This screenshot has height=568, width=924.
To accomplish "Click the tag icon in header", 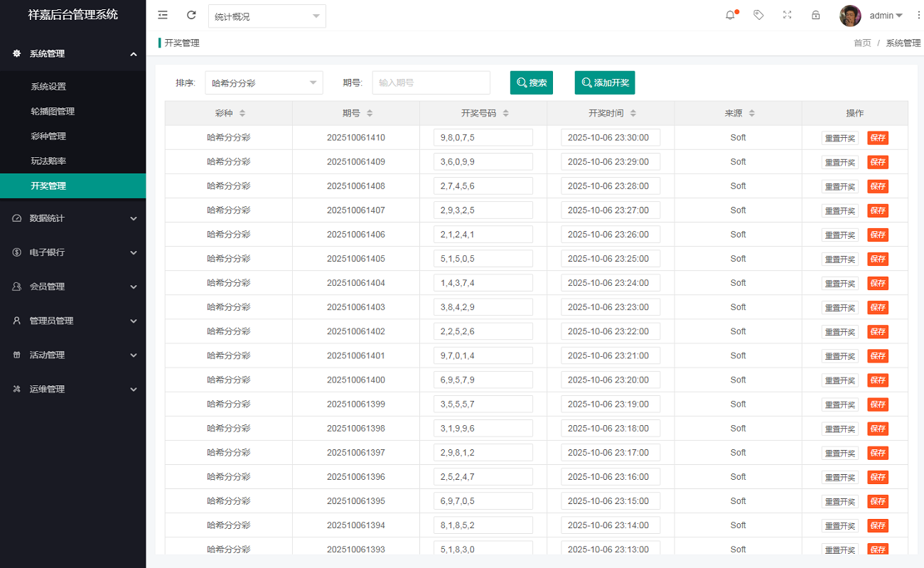I will tap(758, 15).
